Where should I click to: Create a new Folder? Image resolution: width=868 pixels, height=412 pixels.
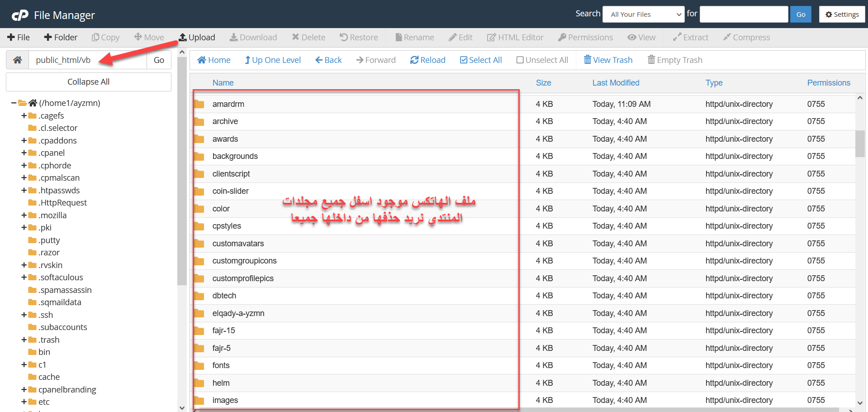pos(61,38)
